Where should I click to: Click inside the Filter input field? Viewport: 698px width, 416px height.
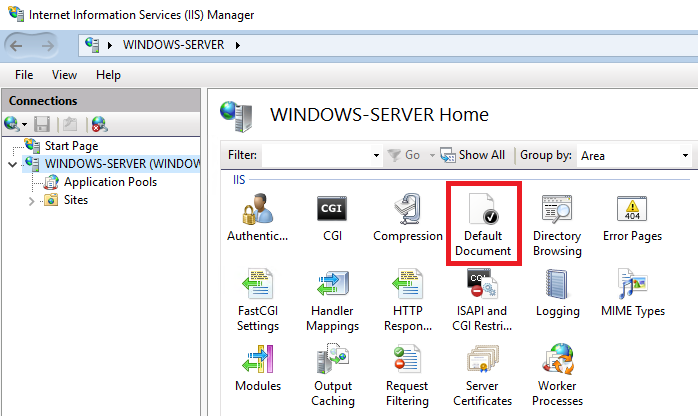tap(317, 155)
